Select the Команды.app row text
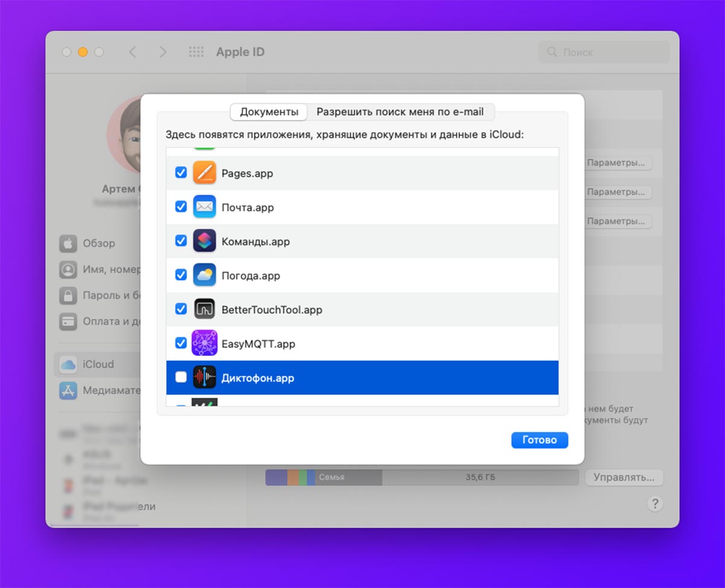Screen dimensions: 725x588 256,242
